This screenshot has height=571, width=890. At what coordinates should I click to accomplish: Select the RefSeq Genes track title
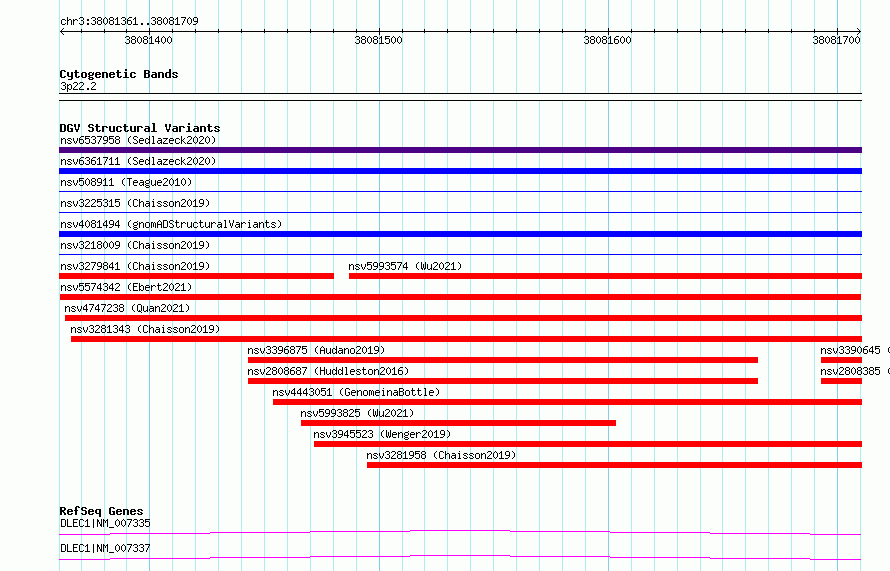101,511
